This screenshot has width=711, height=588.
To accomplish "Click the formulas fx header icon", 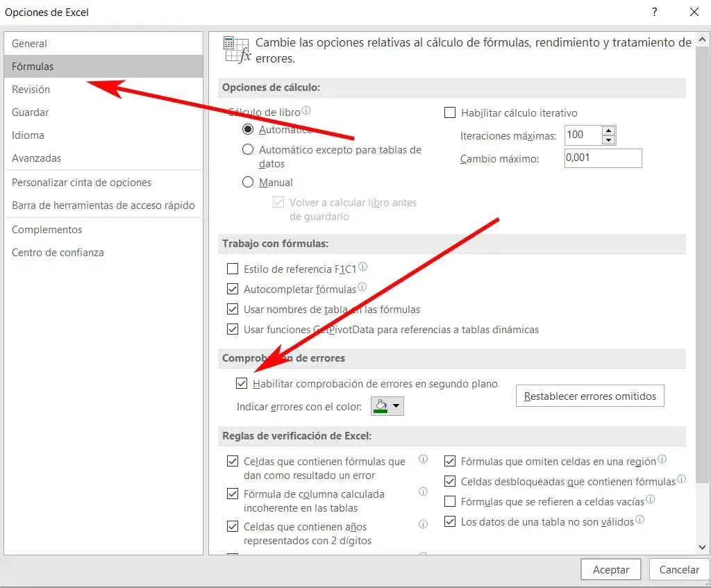I will click(x=237, y=49).
